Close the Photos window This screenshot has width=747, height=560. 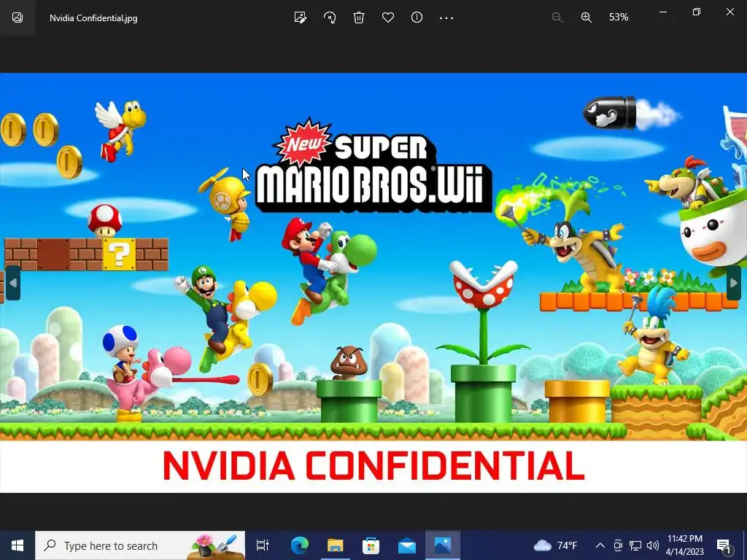[729, 12]
